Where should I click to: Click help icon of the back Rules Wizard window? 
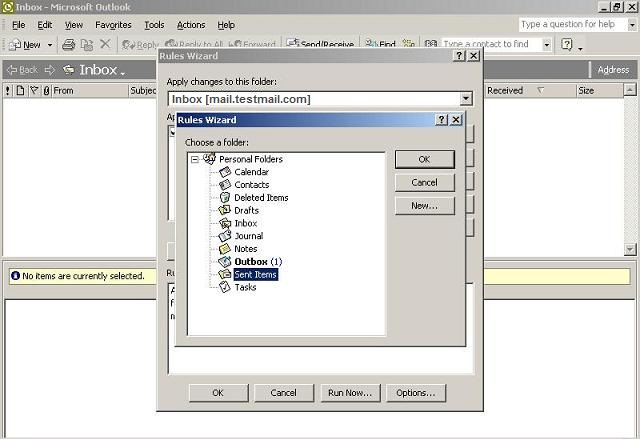[x=459, y=56]
